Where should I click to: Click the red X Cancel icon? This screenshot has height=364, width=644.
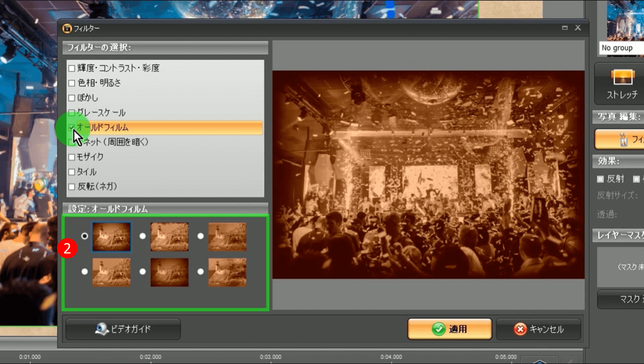coord(520,329)
